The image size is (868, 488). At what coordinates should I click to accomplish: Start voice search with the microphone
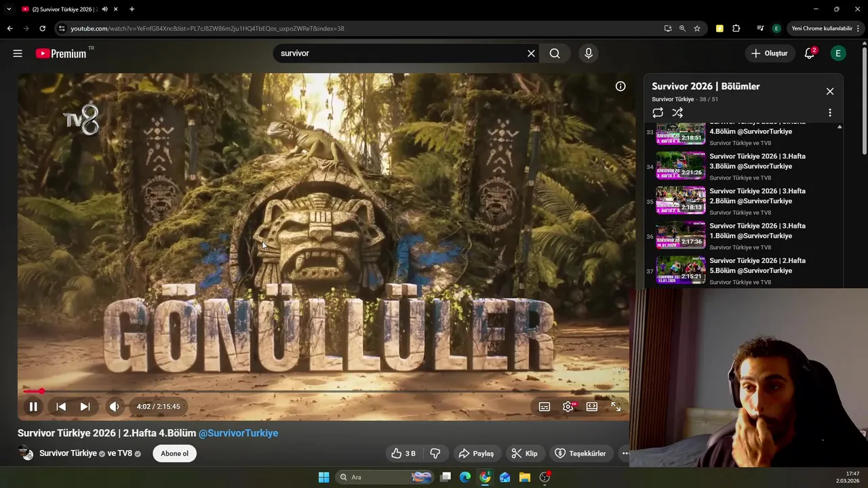click(588, 54)
